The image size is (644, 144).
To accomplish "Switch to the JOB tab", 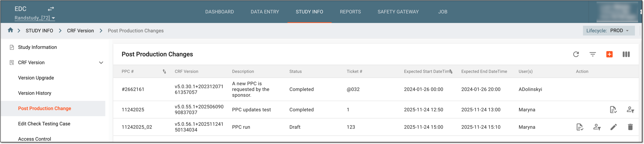I will click(x=443, y=12).
